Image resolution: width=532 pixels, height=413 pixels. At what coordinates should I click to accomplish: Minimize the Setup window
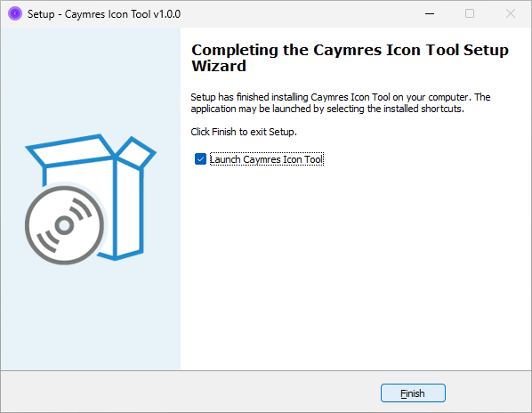coord(430,14)
